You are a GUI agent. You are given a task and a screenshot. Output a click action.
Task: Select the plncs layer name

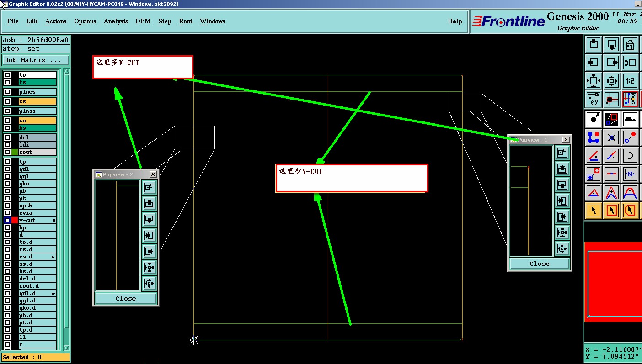[x=37, y=92]
